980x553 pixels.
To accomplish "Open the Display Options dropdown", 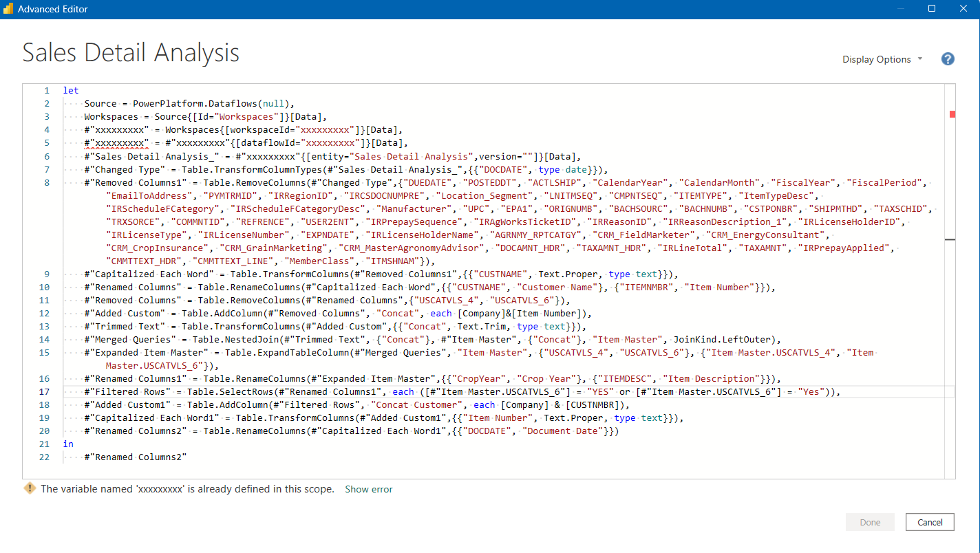I will coord(882,59).
